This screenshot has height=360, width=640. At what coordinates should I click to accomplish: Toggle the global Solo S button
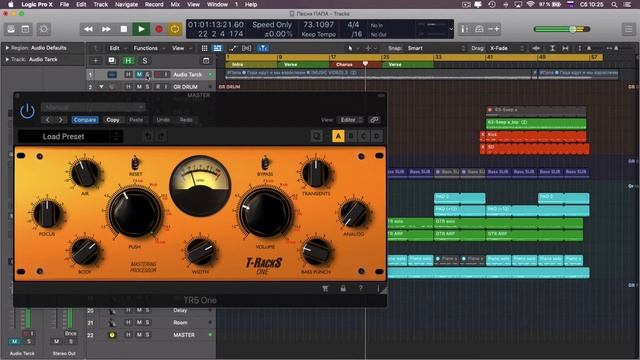144,61
